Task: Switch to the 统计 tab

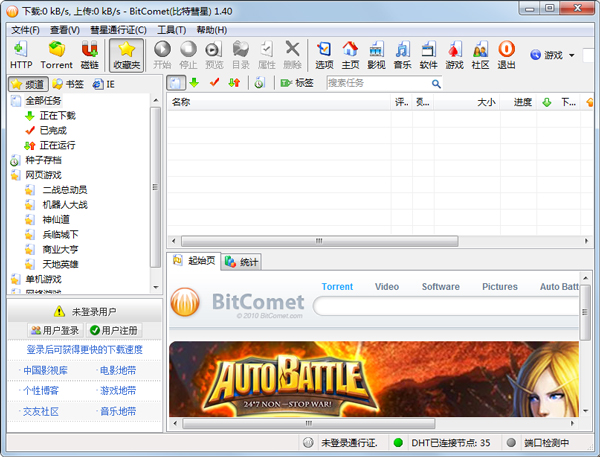Action: click(x=241, y=262)
